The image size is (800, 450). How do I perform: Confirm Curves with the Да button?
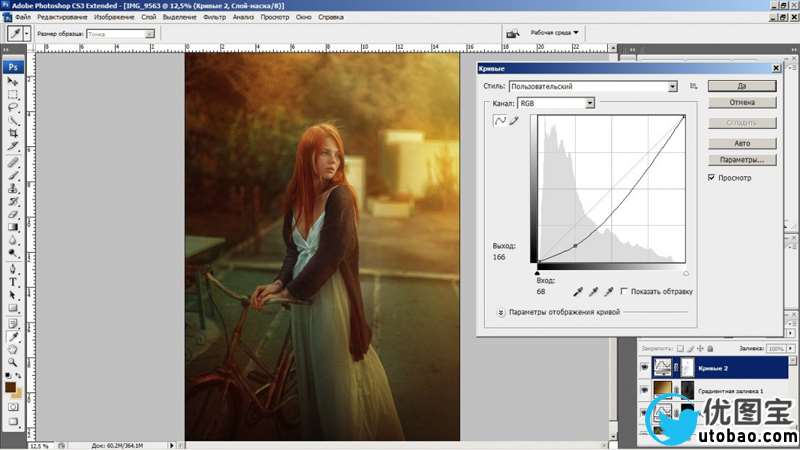(x=742, y=86)
